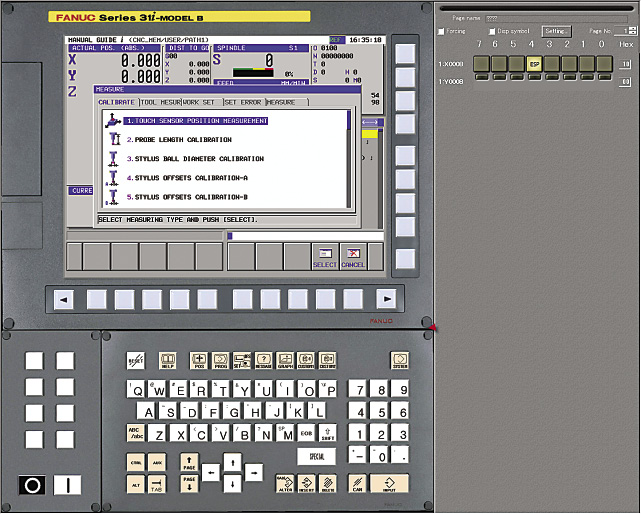Select the POS position display key
The width and height of the screenshot is (641, 514).
(199, 360)
